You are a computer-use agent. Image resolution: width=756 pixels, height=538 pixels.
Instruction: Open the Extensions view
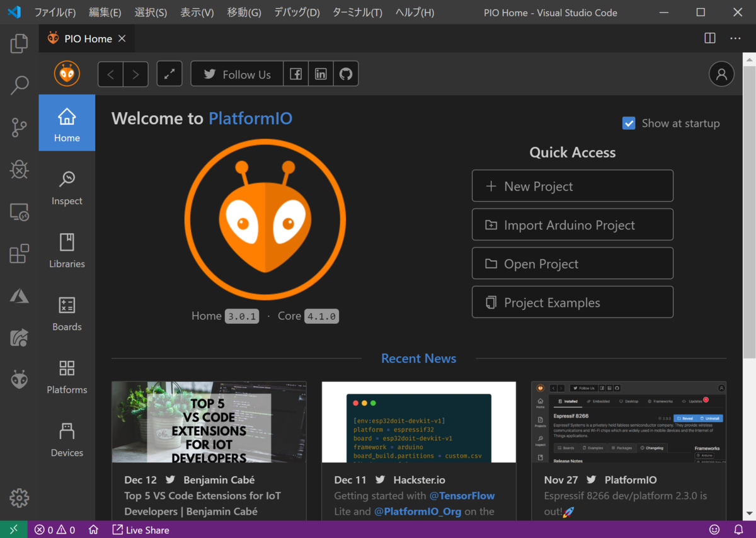(x=20, y=254)
